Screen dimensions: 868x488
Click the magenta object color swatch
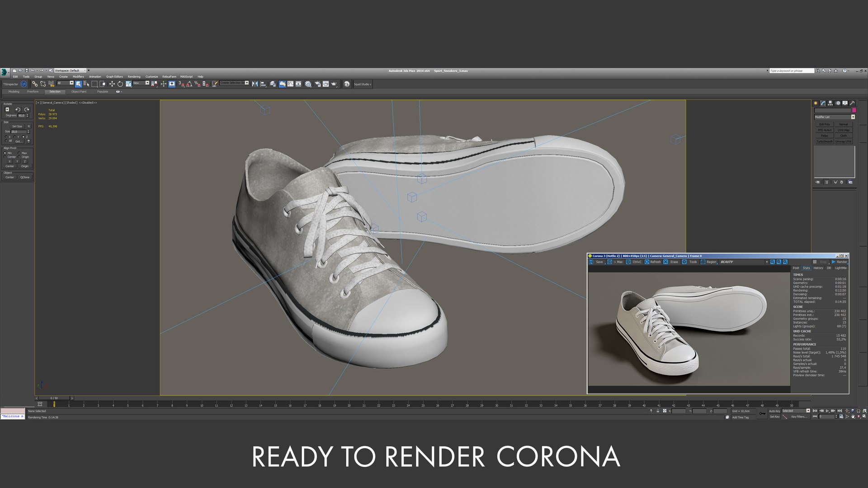click(x=854, y=110)
